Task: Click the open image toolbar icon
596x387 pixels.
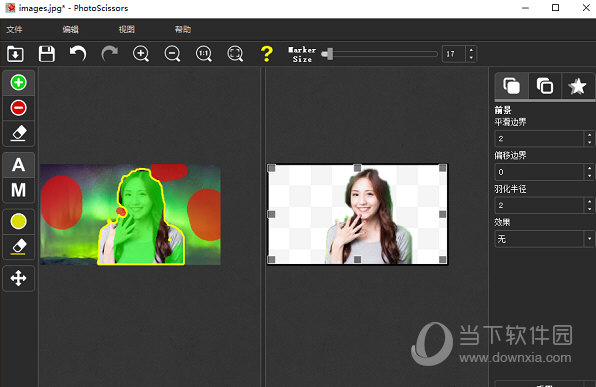Action: [x=15, y=54]
